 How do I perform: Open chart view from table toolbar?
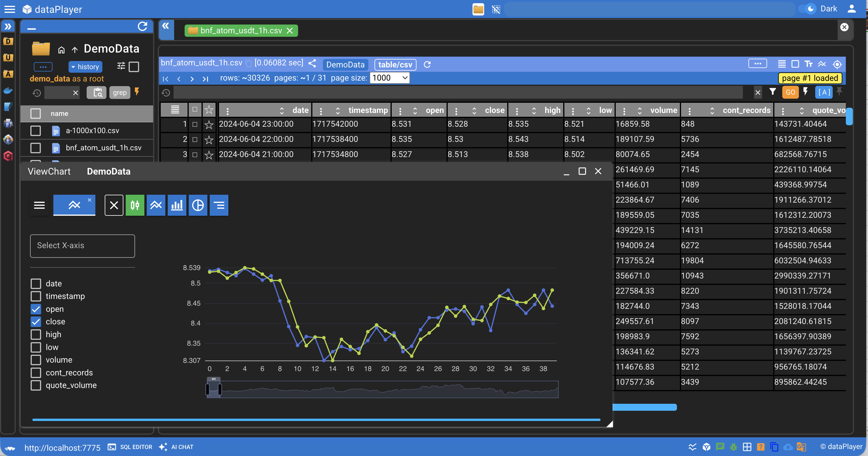[822, 64]
